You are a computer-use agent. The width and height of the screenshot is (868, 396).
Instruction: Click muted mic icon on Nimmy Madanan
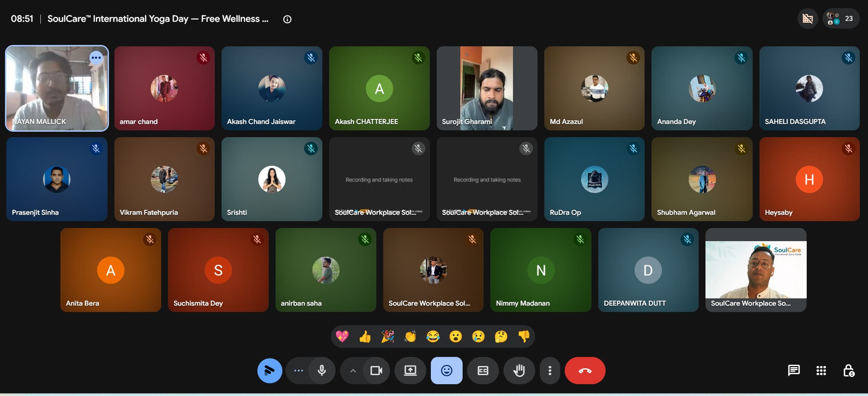point(580,239)
